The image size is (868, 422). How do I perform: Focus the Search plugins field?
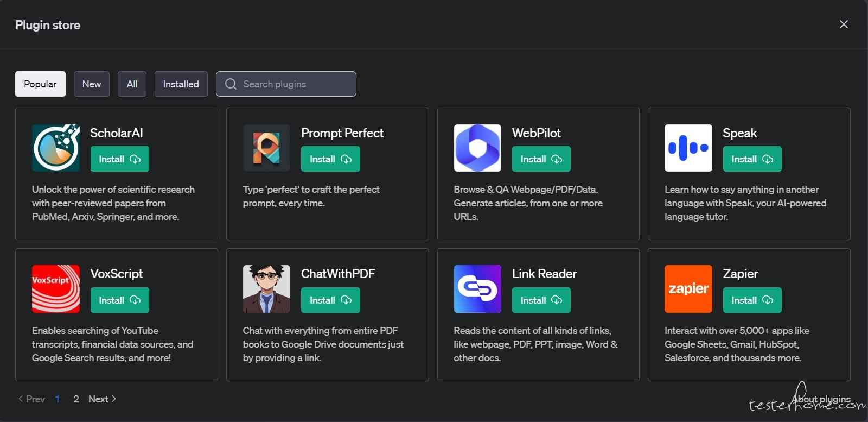coord(293,84)
